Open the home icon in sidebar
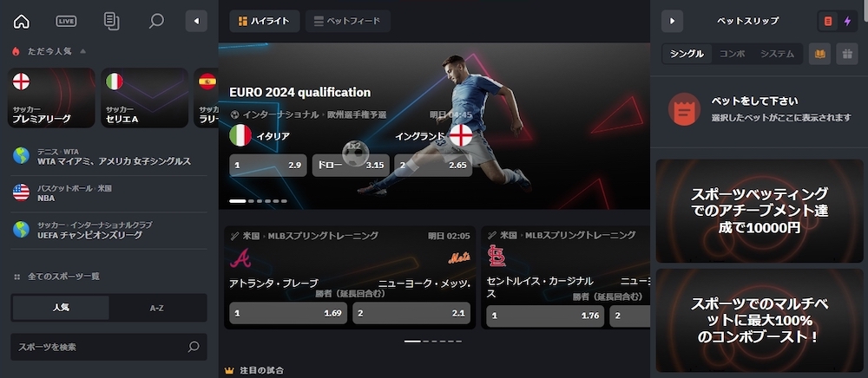Image resolution: width=868 pixels, height=378 pixels. pos(21,22)
